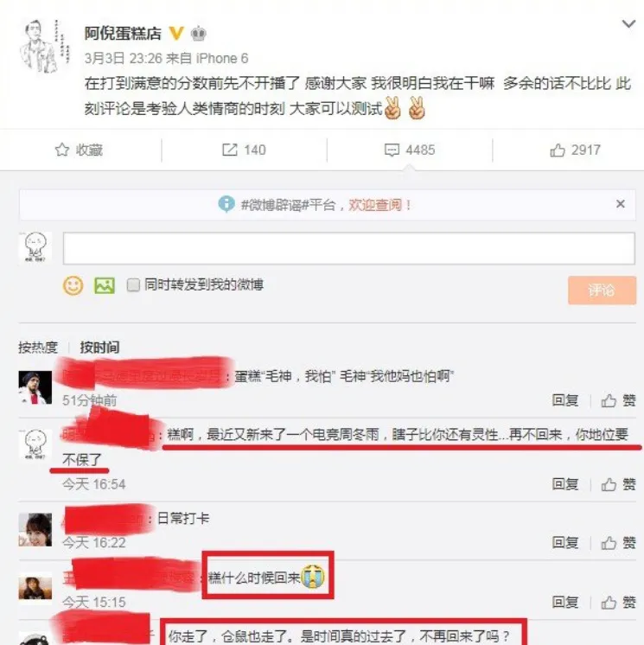Select the 按时间 sorting tab
644x645 pixels.
(99, 348)
